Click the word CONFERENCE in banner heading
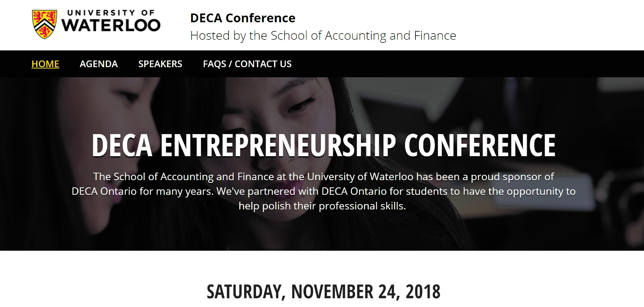The image size is (644, 307). [480, 145]
